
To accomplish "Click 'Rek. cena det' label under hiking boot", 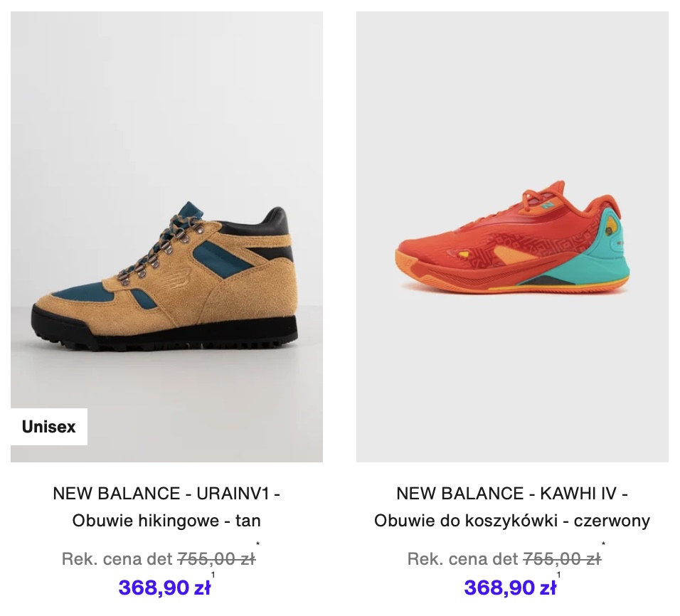I will (117, 558).
